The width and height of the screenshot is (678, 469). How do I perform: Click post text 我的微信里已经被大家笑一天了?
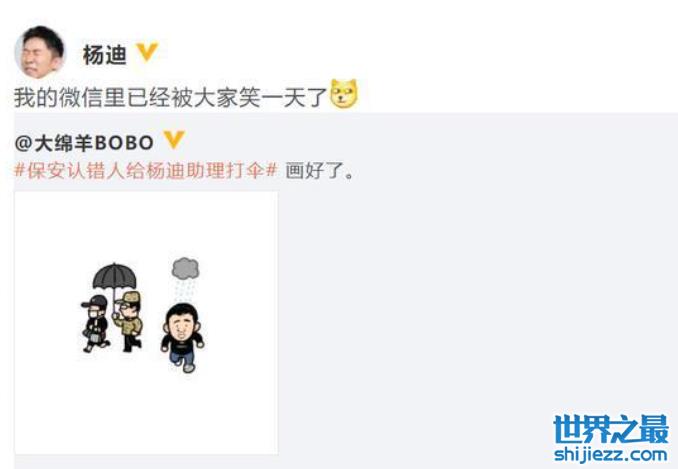click(x=170, y=96)
